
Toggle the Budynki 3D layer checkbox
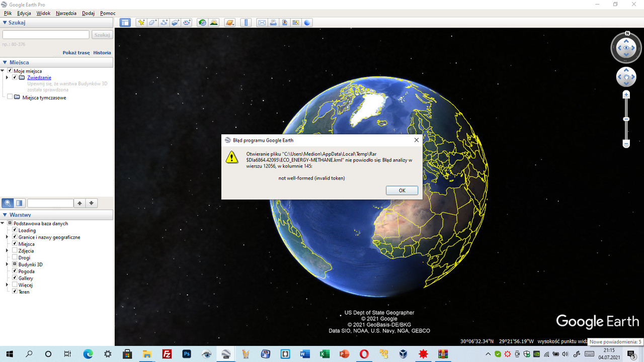pyautogui.click(x=15, y=264)
